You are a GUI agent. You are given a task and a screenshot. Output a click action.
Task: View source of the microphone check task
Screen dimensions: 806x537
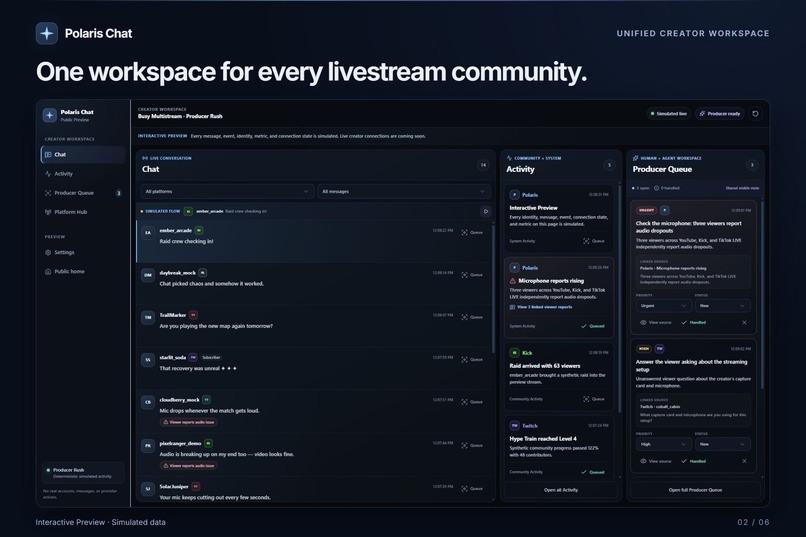[656, 323]
